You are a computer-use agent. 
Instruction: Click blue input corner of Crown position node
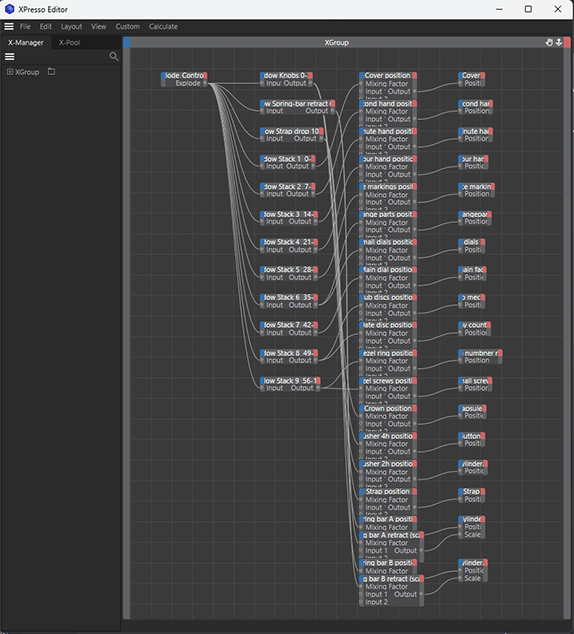(361, 408)
